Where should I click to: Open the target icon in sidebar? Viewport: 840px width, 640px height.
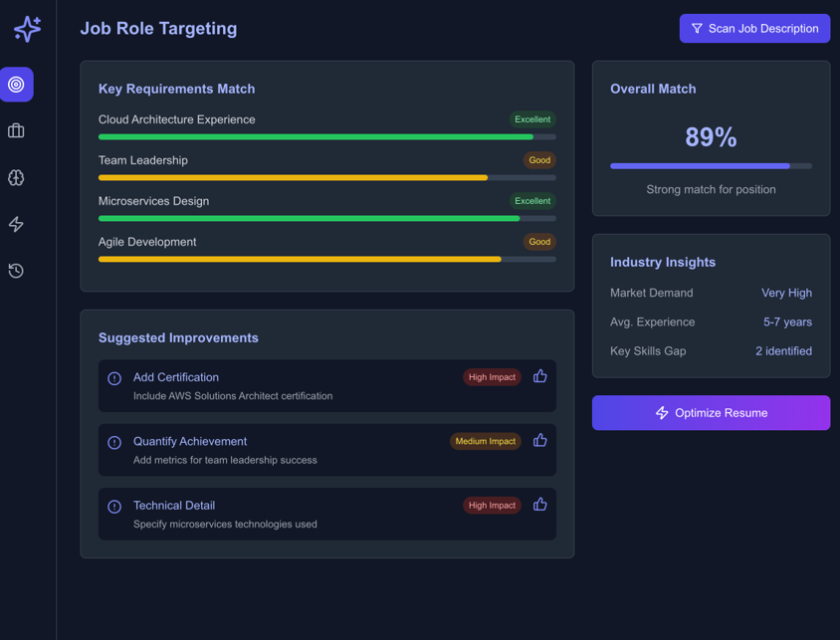click(x=16, y=85)
